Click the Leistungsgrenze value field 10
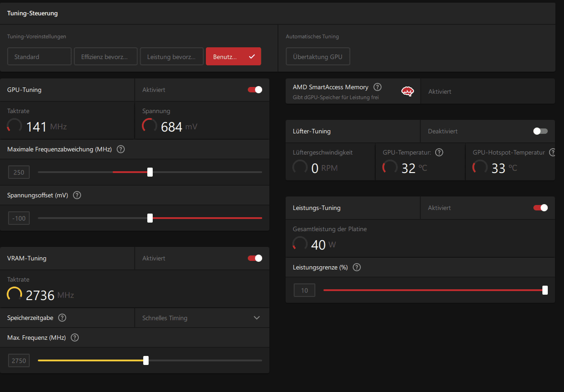Screen dimensions: 564x392 pos(305,290)
